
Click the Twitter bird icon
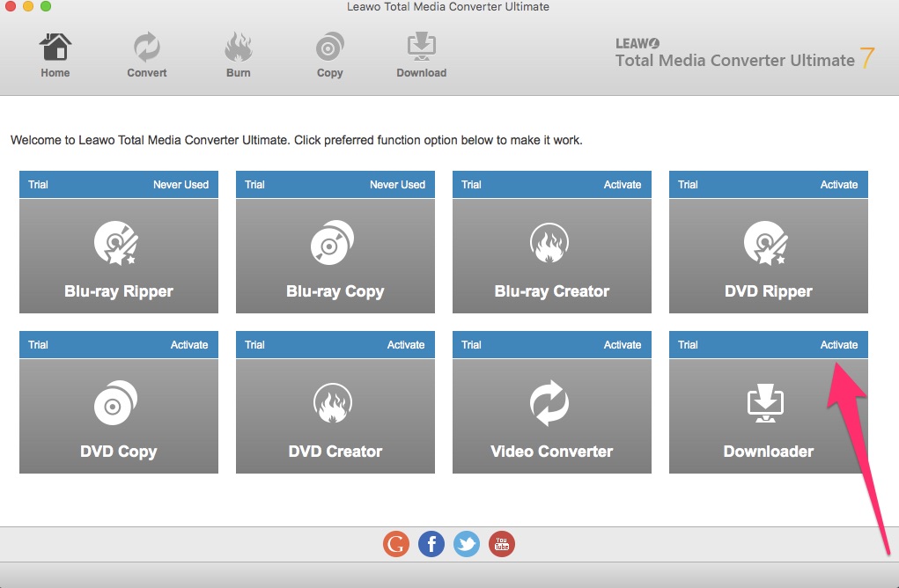coord(467,544)
